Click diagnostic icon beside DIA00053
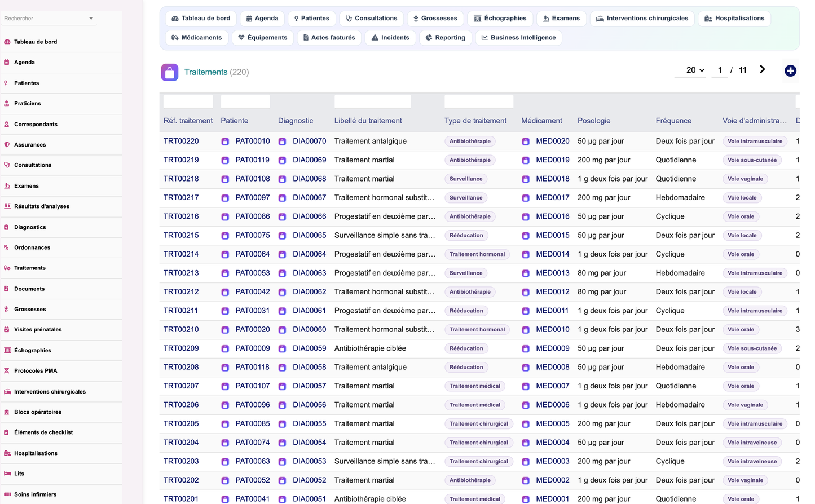This screenshot has height=504, width=815. 282,462
